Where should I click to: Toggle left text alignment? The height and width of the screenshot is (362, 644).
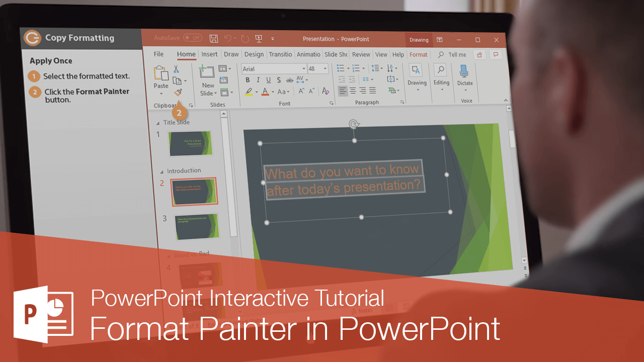[343, 90]
